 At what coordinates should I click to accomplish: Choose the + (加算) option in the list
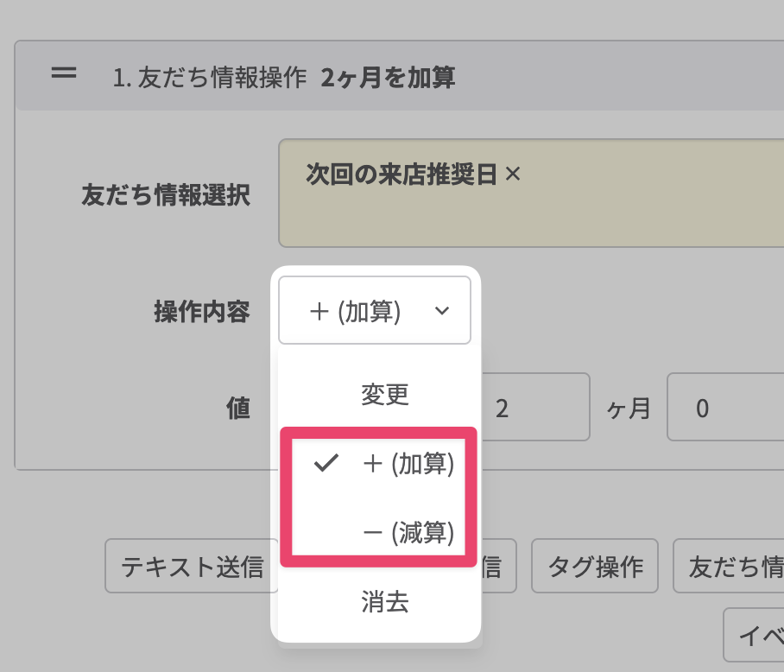(408, 464)
